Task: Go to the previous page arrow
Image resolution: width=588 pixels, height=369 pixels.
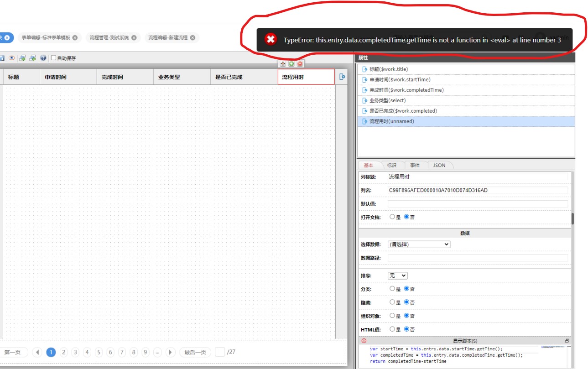Action: pos(37,352)
